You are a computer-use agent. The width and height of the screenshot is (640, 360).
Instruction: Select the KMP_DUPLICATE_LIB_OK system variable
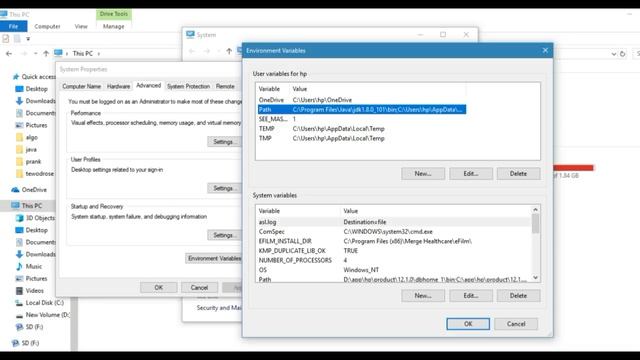tap(394, 251)
